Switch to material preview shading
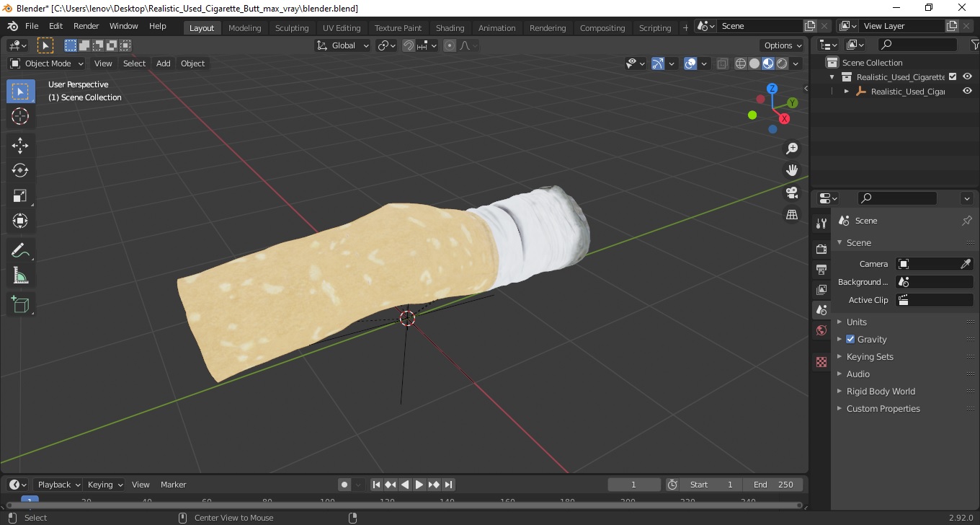This screenshot has height=525, width=980. 768,63
